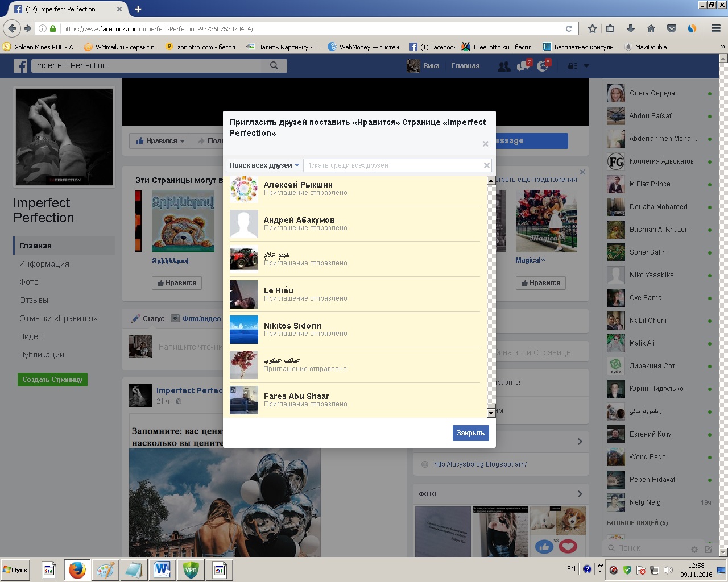
Task: Open Pocket icon in Firefox toolbar
Action: tap(672, 28)
